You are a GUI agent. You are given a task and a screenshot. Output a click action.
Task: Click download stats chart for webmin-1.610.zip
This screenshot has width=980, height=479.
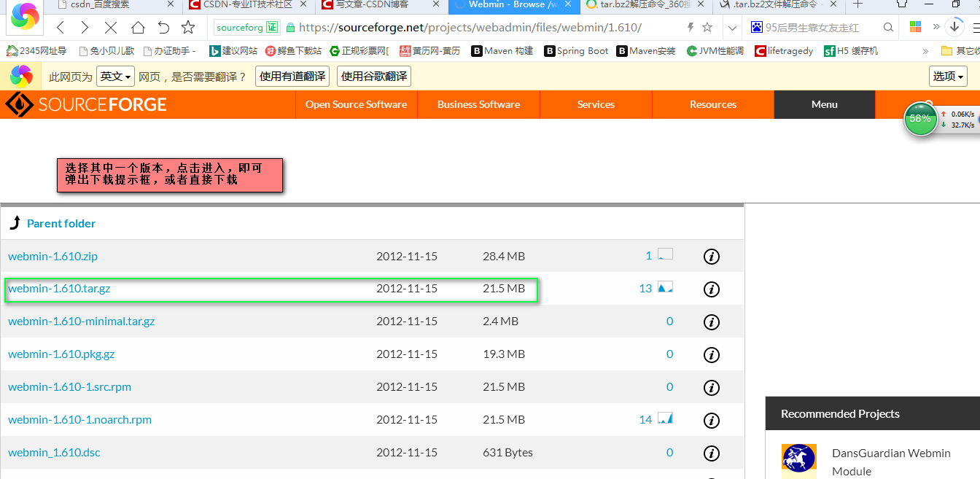point(665,254)
